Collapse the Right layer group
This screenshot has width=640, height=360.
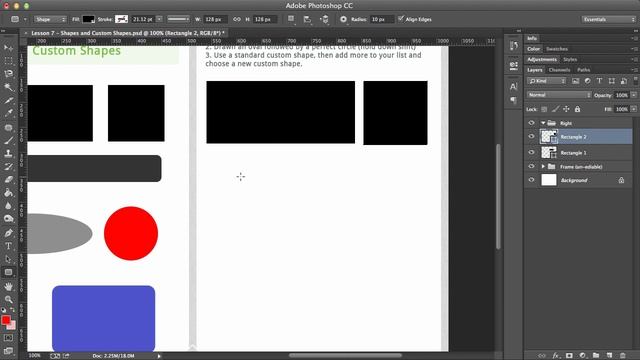543,123
